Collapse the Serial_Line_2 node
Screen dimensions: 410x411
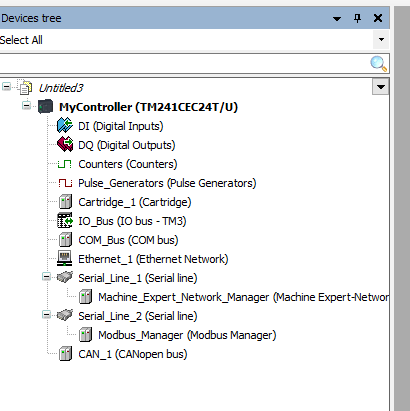click(x=46, y=315)
